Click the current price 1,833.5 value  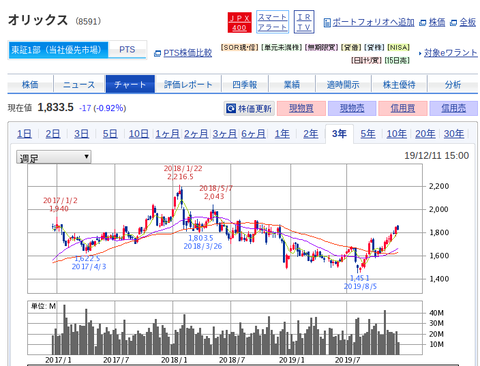click(55, 107)
